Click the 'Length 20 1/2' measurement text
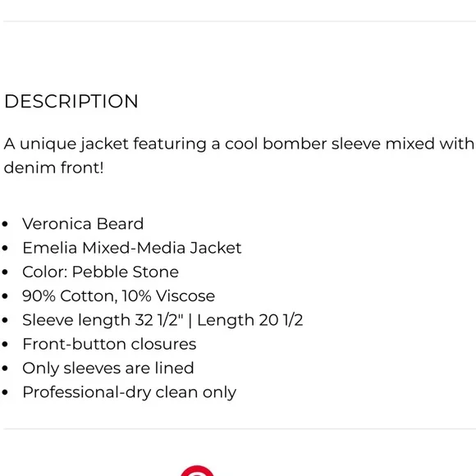The image size is (476, 476). tap(250, 320)
